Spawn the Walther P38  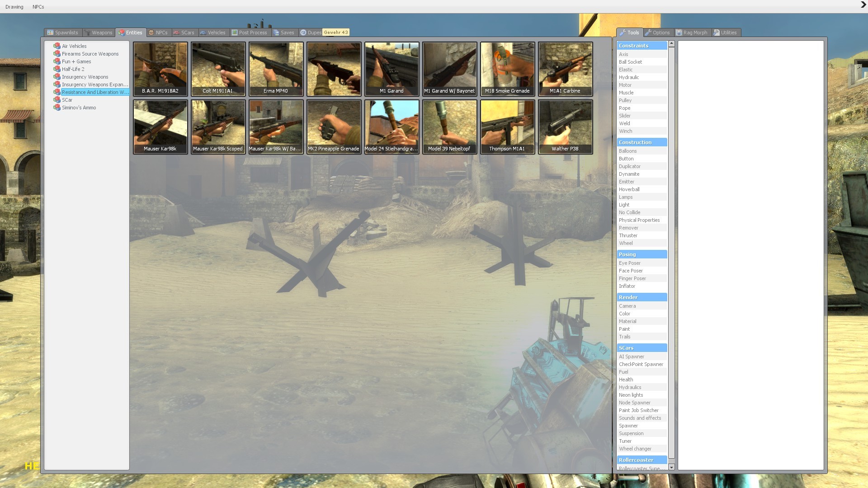click(566, 127)
